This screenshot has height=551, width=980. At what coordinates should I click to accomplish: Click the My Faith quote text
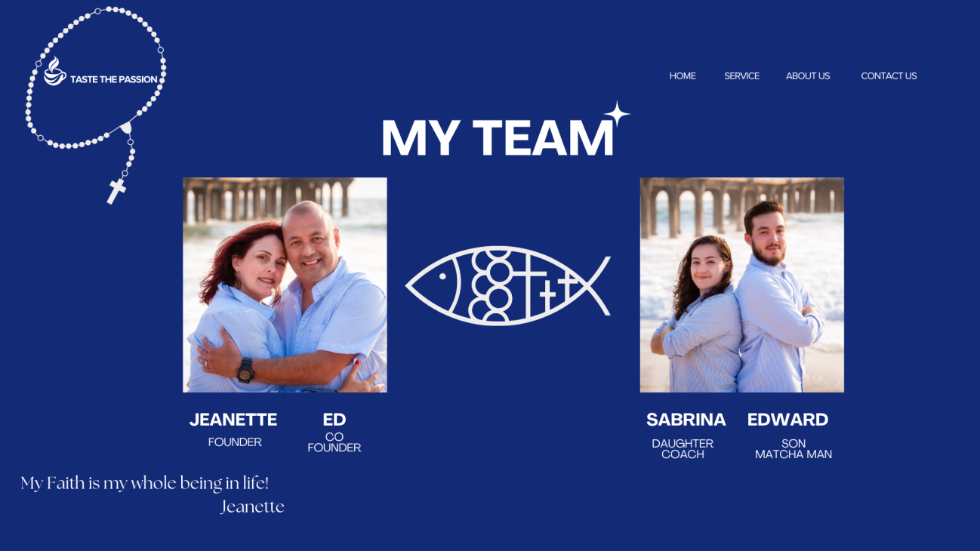coord(145,483)
